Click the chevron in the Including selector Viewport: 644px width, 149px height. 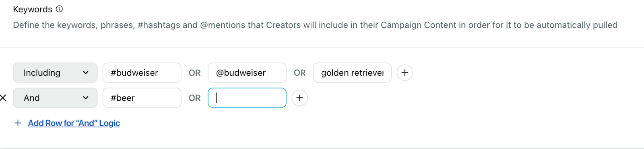coord(85,73)
